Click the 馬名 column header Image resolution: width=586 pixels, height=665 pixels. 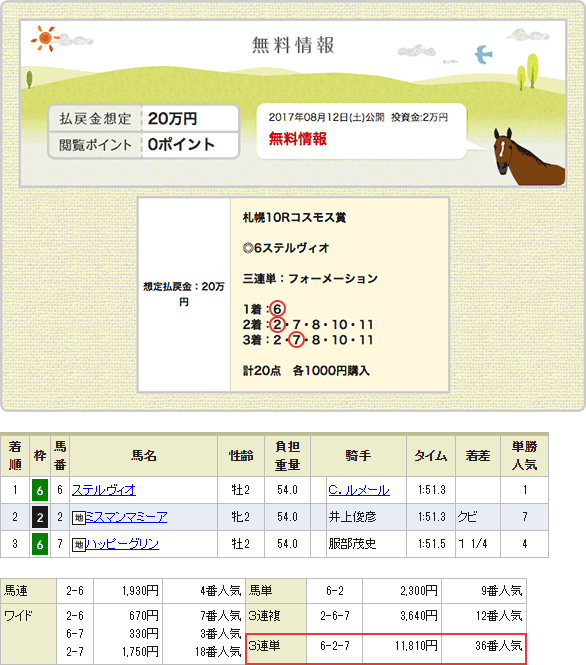point(144,456)
